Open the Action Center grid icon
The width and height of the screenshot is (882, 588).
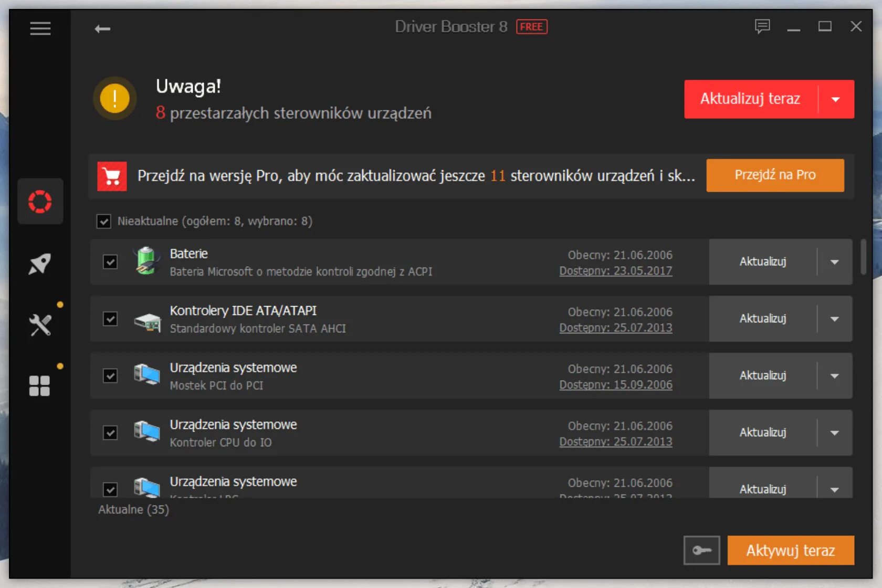click(x=40, y=386)
